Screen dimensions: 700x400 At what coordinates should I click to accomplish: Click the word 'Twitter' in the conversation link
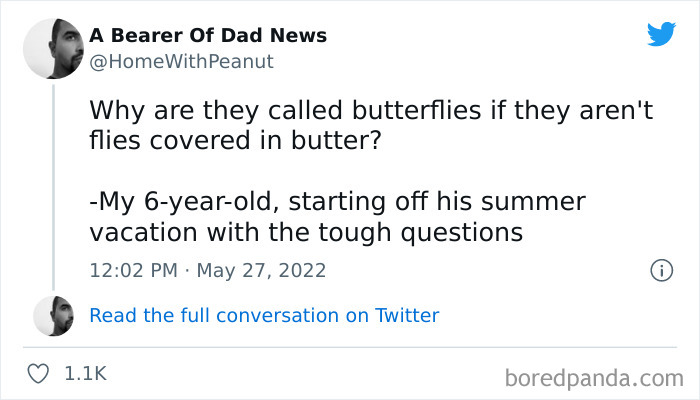pos(407,315)
